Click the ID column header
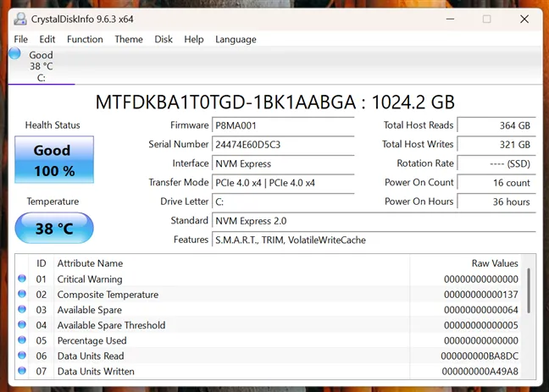Screen dimensions: 549x392 pyautogui.click(x=42, y=263)
